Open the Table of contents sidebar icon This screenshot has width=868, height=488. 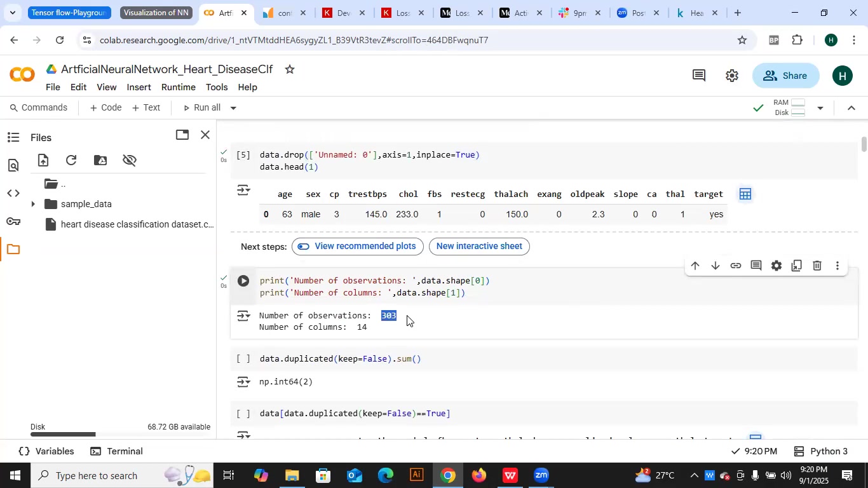tap(13, 137)
